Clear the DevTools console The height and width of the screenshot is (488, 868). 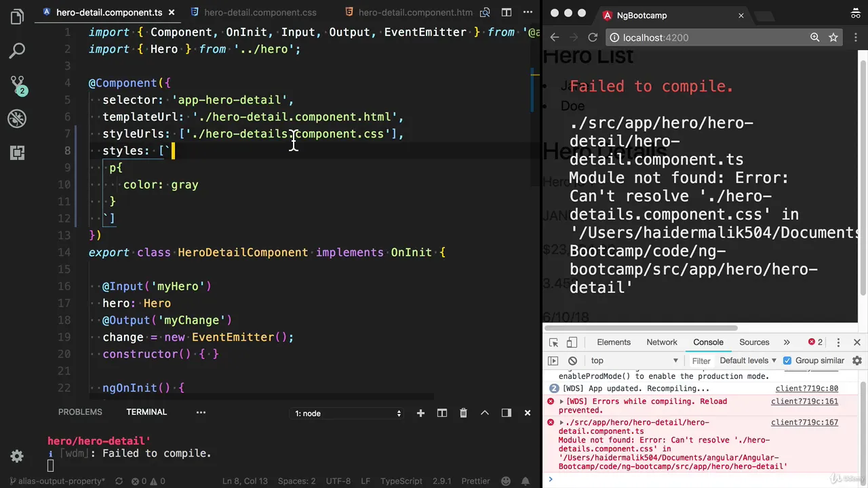click(572, 361)
